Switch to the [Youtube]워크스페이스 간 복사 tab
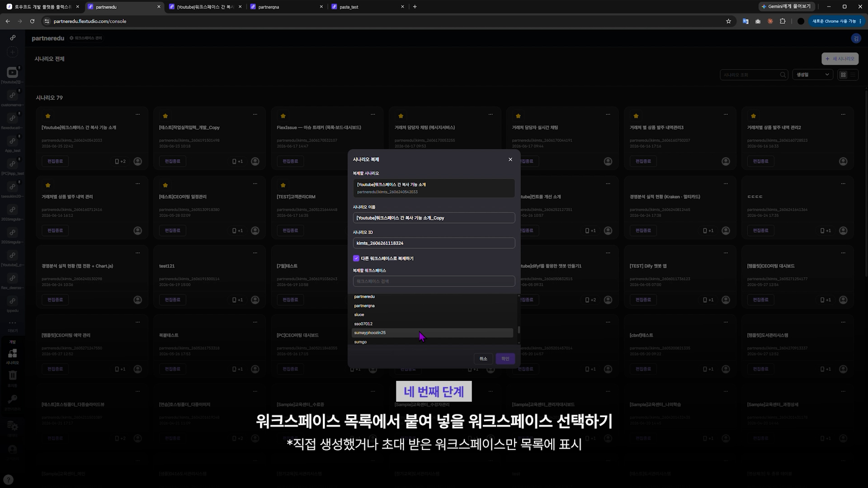The image size is (868, 488). (204, 7)
